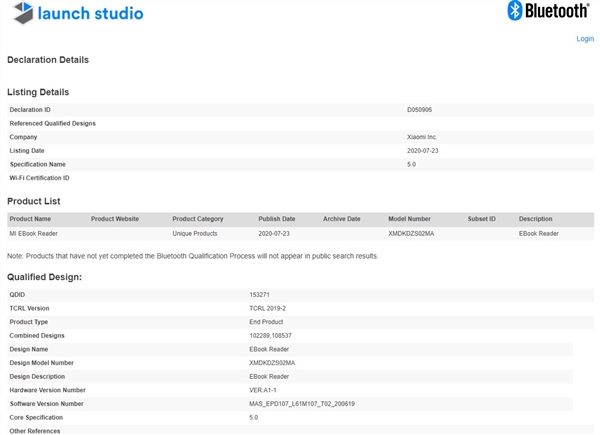Click the QDID value 153271

pyautogui.click(x=260, y=295)
